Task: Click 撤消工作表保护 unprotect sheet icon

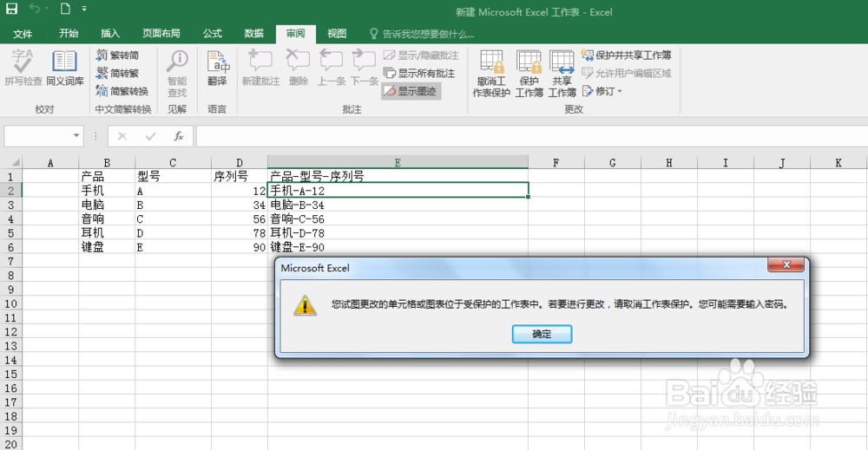Action: pos(491,73)
